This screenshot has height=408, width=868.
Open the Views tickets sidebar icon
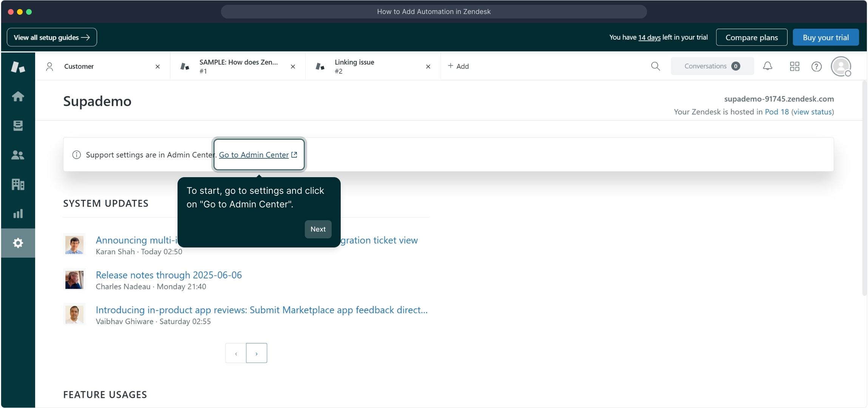tap(18, 125)
